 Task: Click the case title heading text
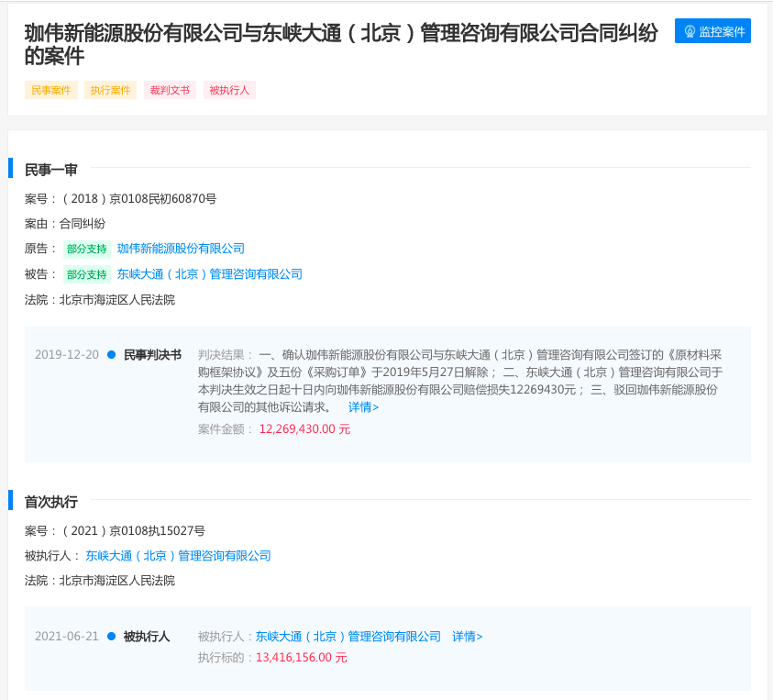(341, 44)
